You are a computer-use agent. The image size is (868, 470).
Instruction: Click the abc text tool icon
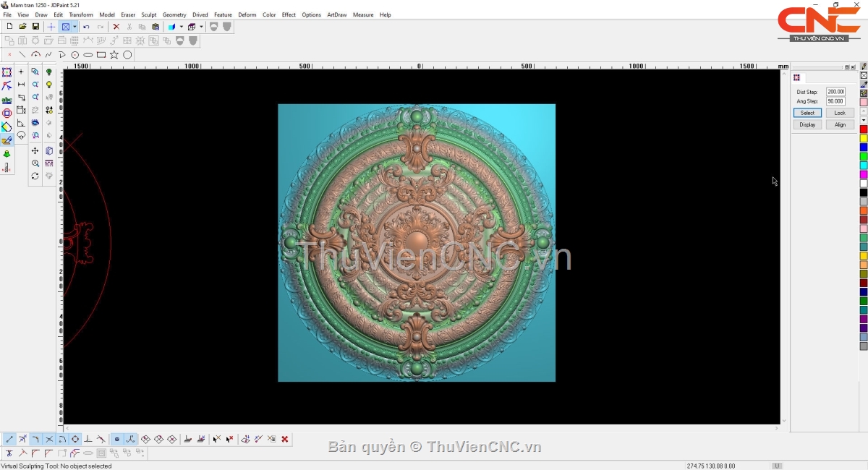click(x=7, y=100)
